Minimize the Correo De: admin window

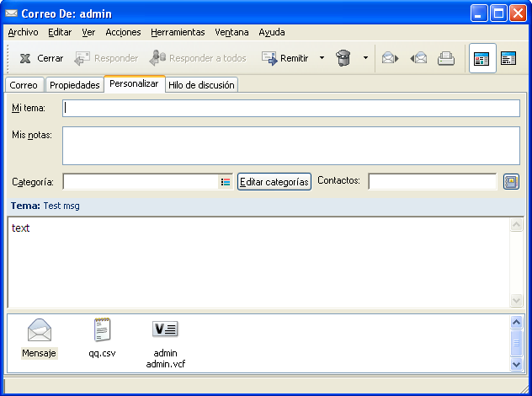(479, 13)
